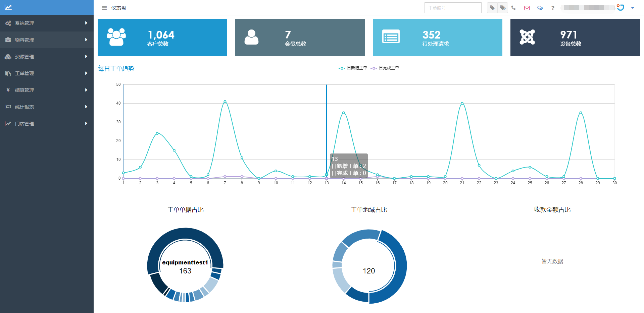Expand 物料管理 with its arrow
The image size is (644, 313).
[86, 40]
